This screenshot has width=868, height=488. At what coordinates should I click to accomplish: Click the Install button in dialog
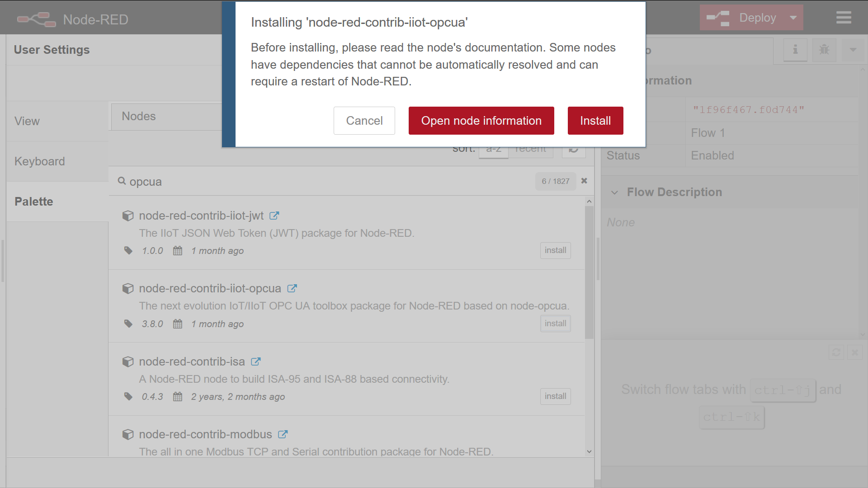[595, 120]
